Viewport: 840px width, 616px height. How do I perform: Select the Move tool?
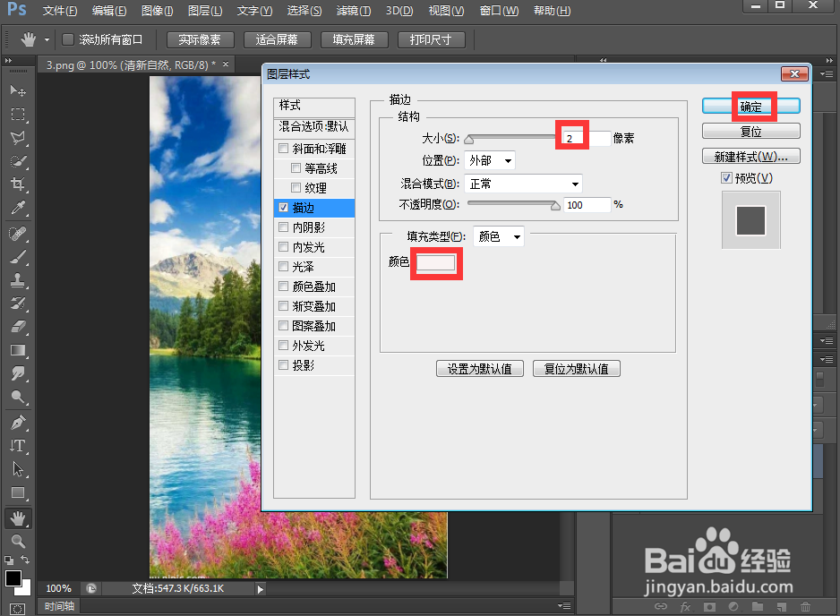click(18, 91)
